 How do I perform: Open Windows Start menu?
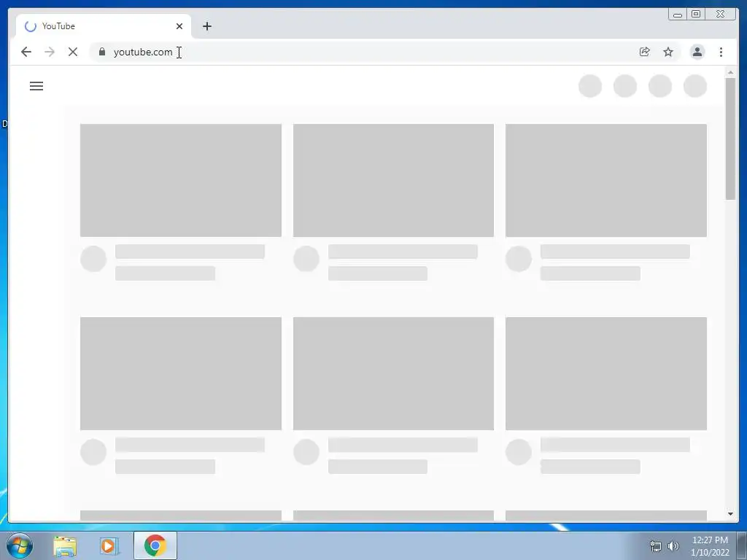20,545
